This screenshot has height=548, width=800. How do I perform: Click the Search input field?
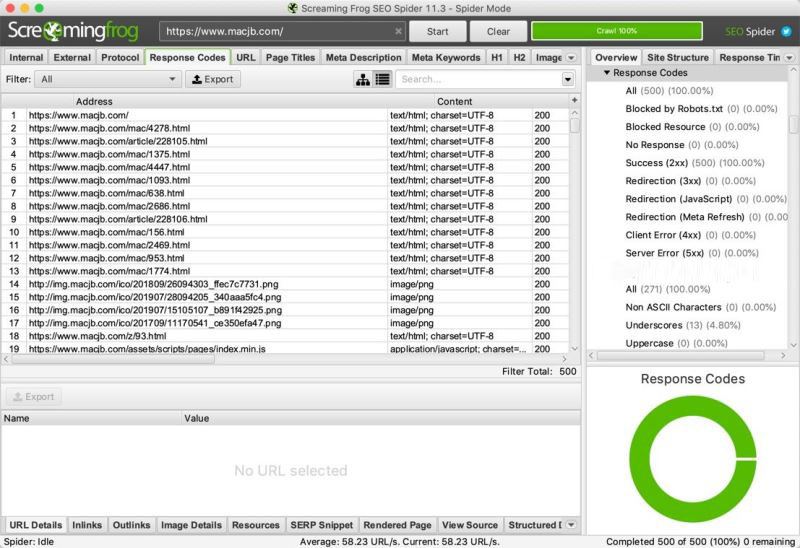479,79
